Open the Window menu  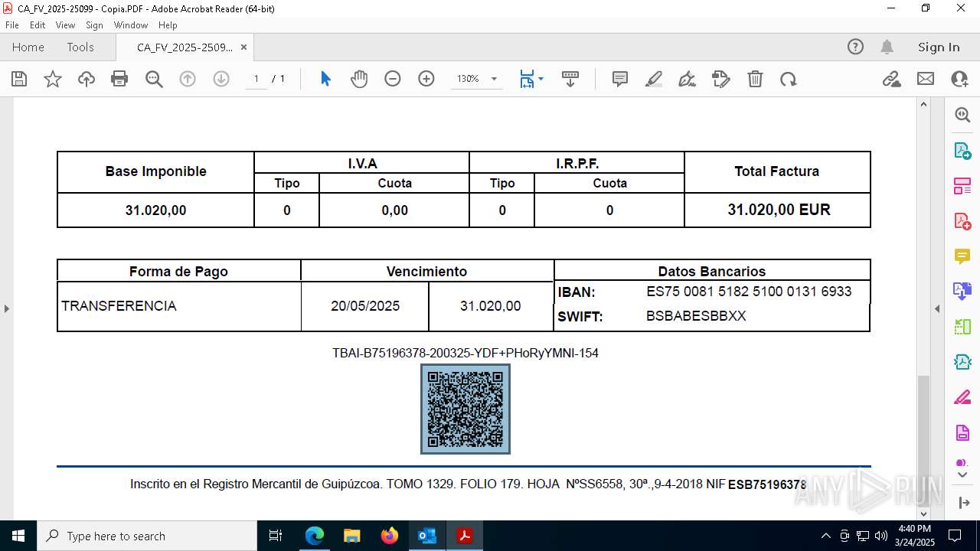(131, 25)
